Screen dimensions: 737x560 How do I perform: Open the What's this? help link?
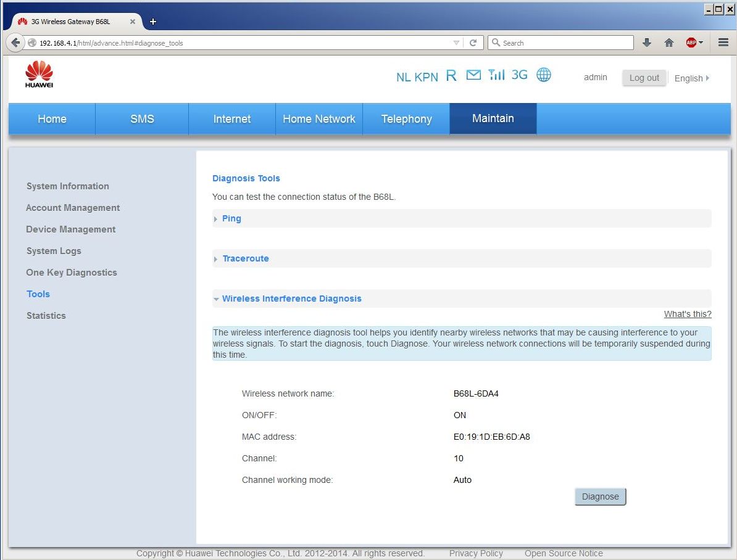tap(688, 314)
